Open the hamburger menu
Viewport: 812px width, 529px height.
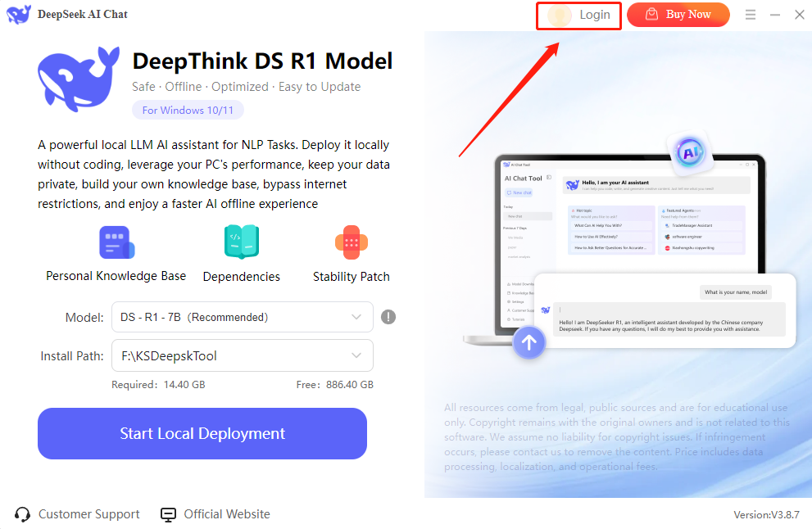[751, 15]
